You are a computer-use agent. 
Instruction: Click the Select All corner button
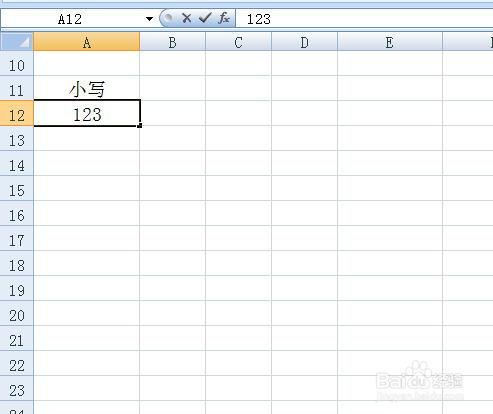pos(17,42)
